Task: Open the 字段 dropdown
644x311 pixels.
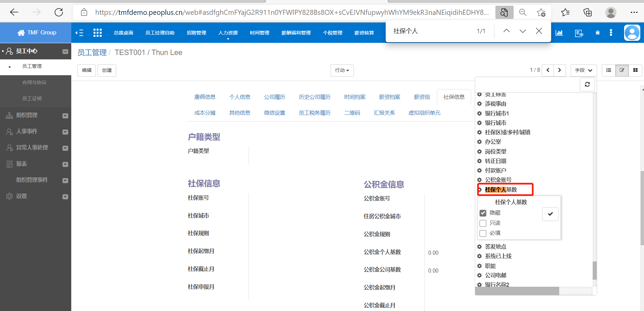Action: pos(584,70)
